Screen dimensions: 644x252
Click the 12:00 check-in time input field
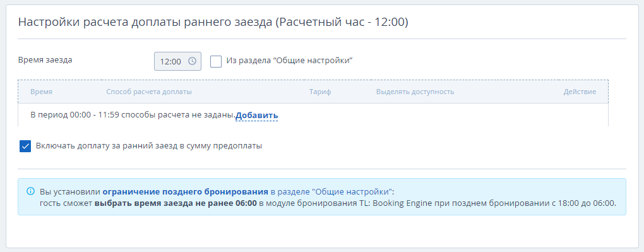pos(177,61)
